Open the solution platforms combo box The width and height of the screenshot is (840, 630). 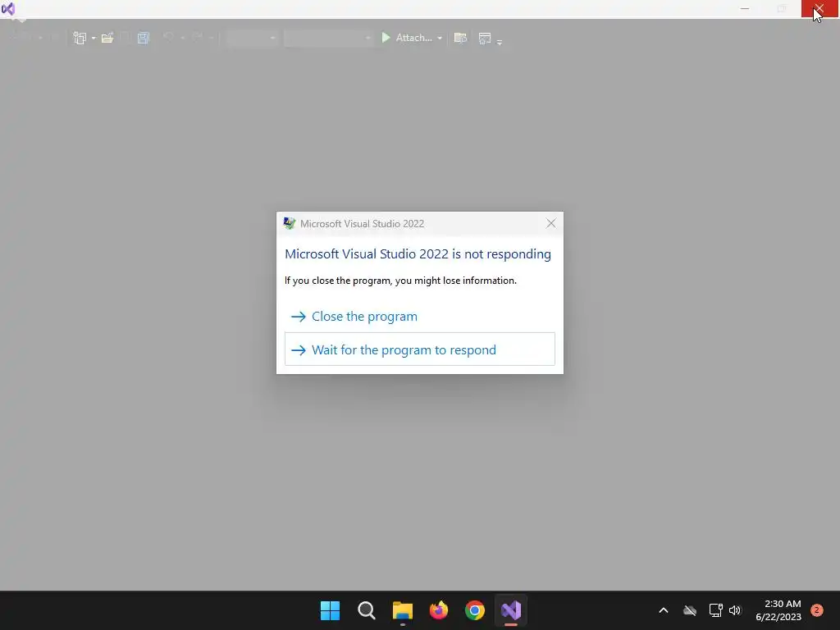328,38
